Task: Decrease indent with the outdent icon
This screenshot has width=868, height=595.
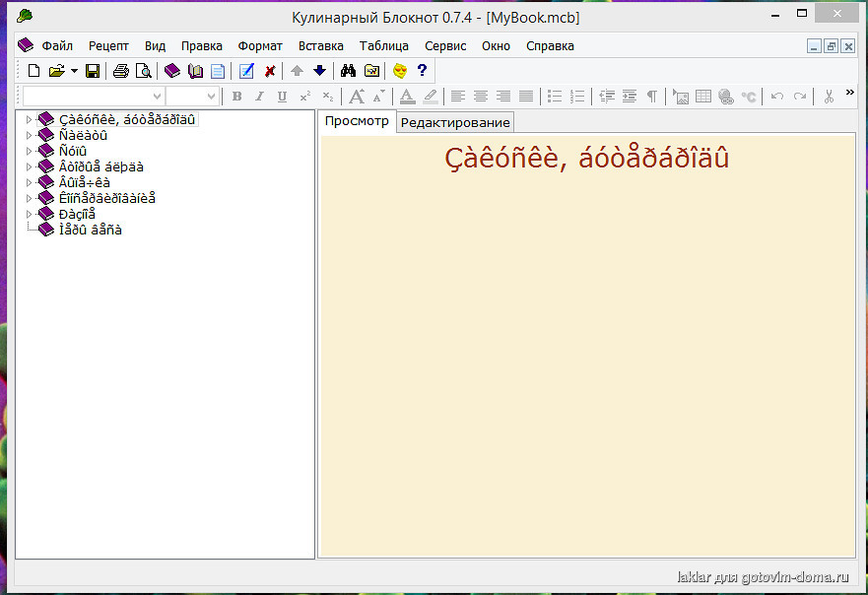Action: pos(607,97)
